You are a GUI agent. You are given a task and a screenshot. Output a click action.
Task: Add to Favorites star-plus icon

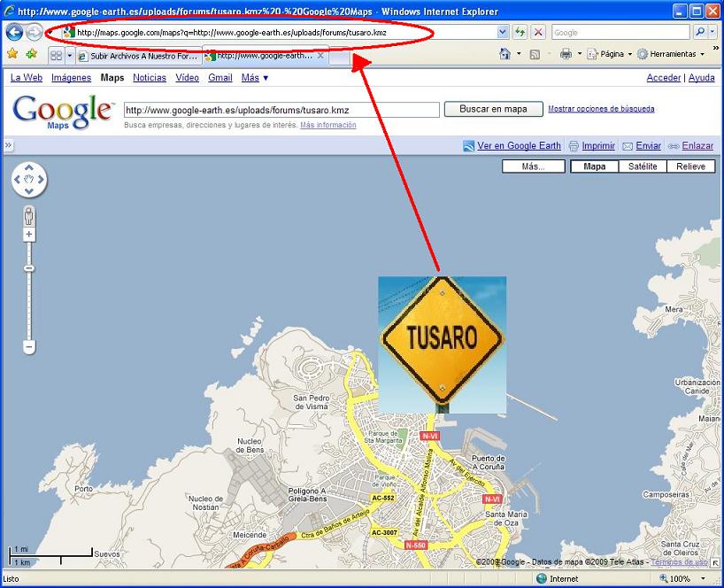(x=31, y=54)
